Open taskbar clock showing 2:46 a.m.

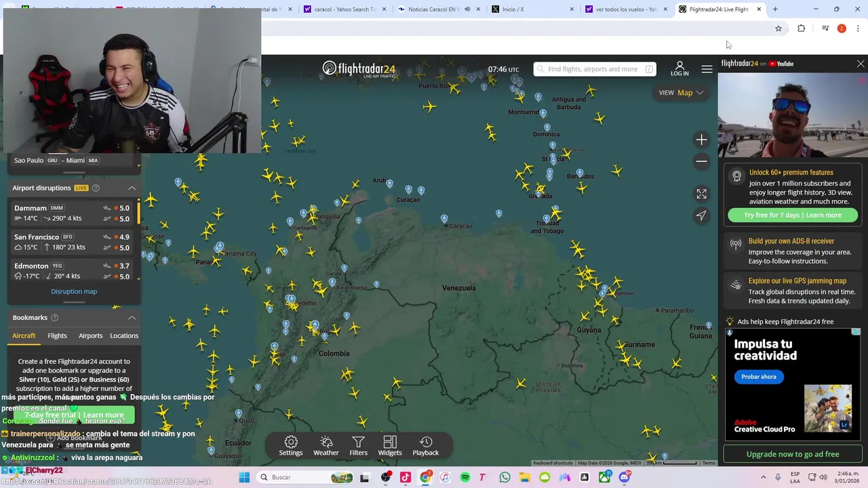[848, 477]
